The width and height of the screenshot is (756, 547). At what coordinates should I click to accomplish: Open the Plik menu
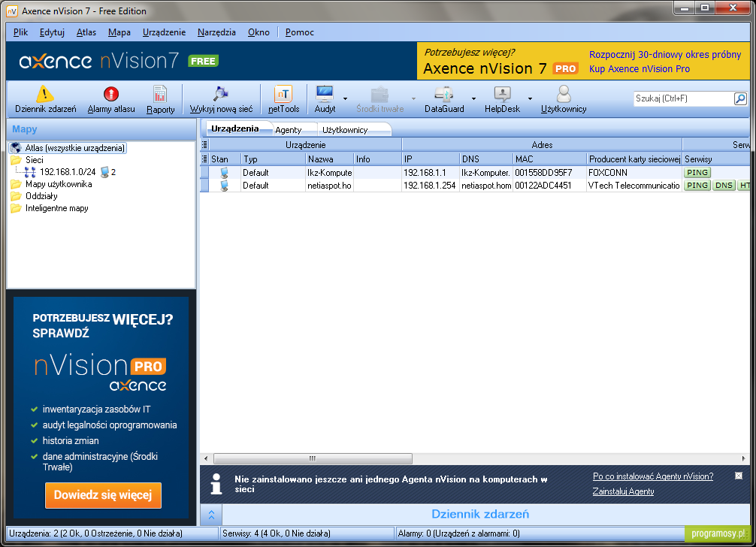[20, 32]
